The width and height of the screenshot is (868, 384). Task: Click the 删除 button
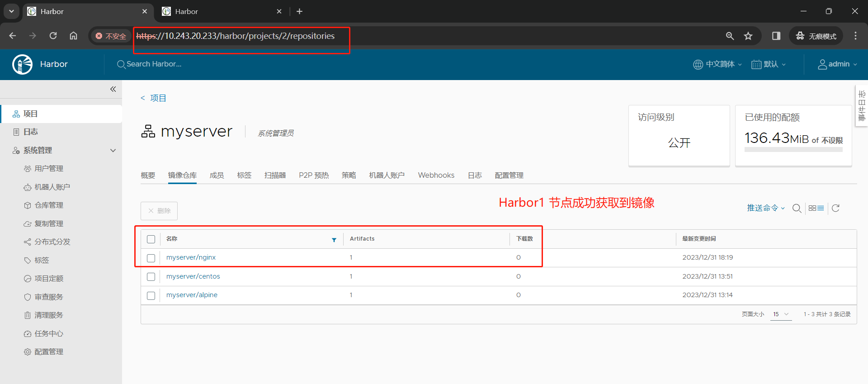[159, 211]
